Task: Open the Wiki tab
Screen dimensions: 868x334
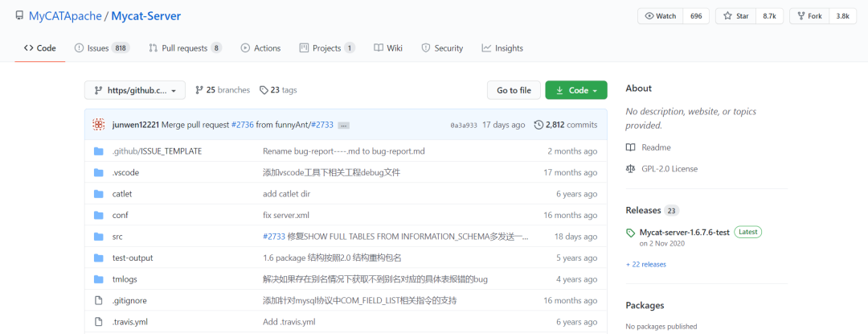Action: click(x=388, y=48)
